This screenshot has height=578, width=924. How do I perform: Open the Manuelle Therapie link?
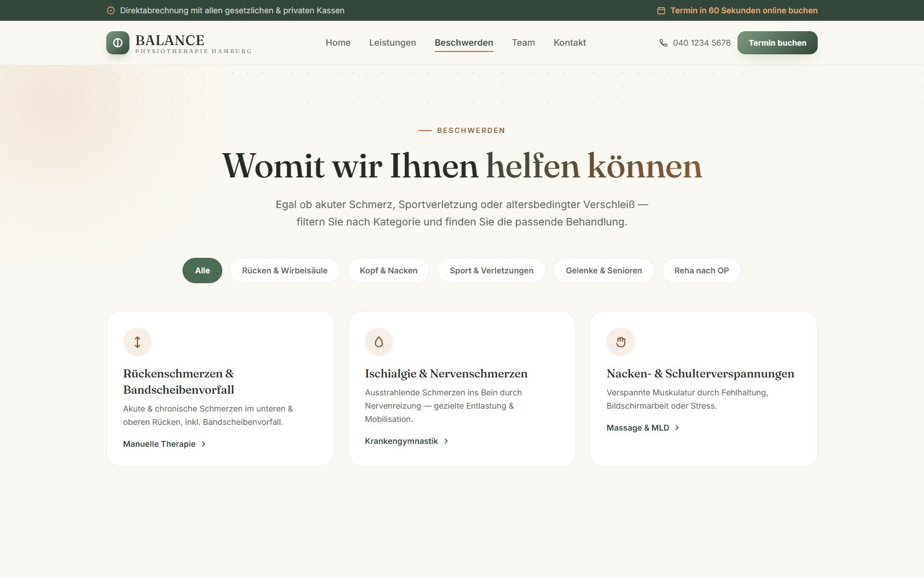tap(165, 444)
